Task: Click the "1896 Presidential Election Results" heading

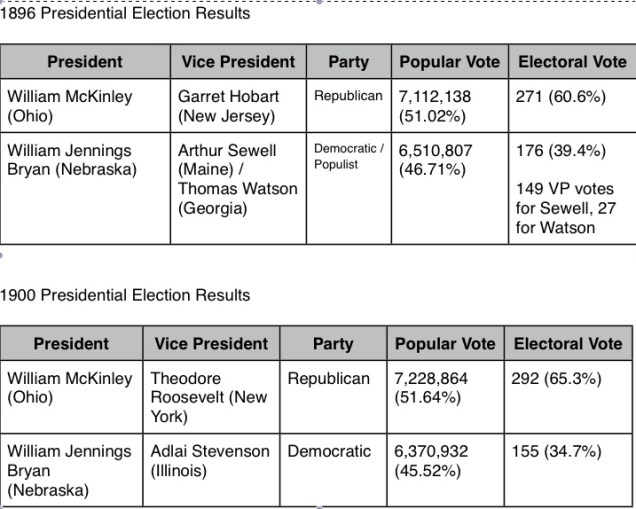Action: [125, 14]
